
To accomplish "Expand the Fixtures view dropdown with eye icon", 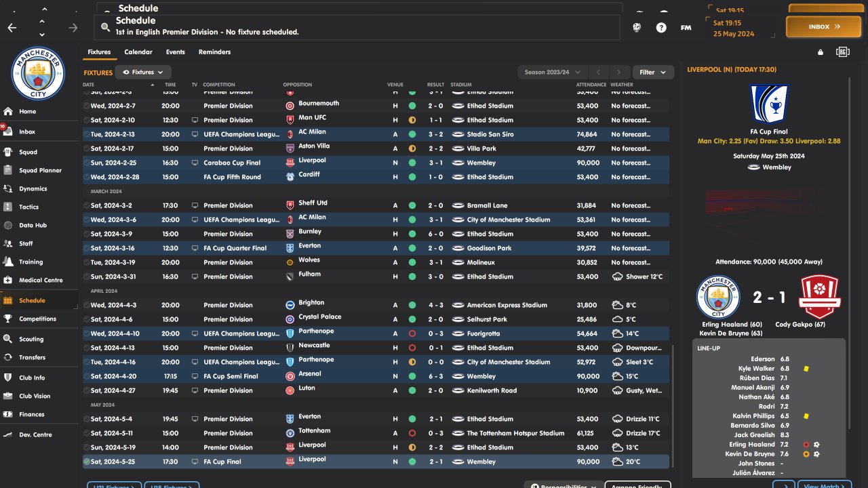I will (143, 72).
